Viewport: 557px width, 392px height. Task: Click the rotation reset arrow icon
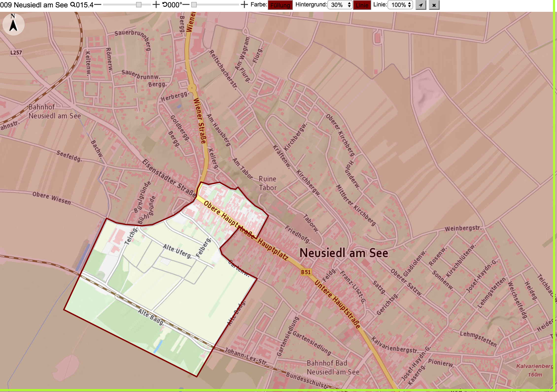pyautogui.click(x=165, y=5)
